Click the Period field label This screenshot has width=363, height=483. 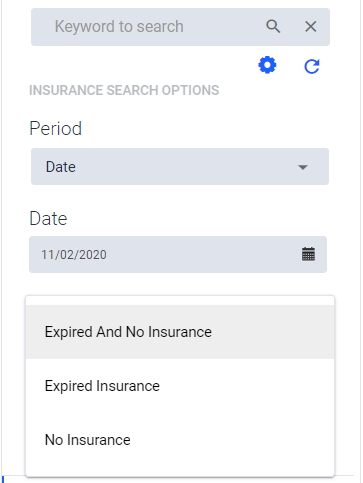click(56, 128)
